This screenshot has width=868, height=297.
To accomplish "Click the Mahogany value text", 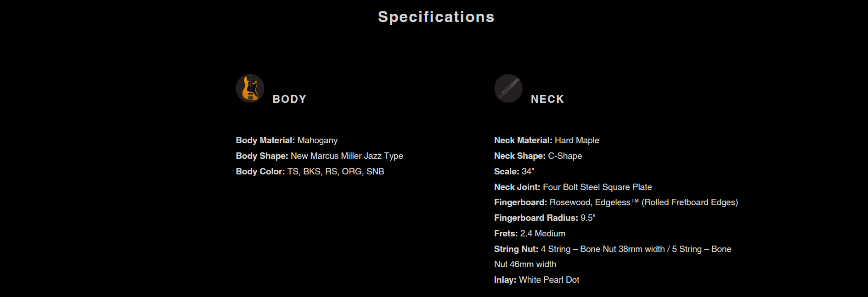I will (317, 140).
